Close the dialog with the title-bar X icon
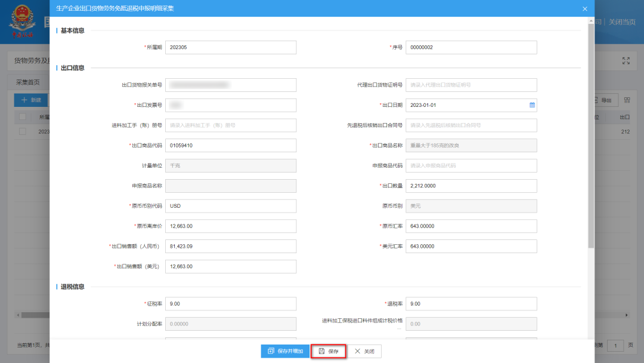Screen dimensions: 644x363 pyautogui.click(x=584, y=9)
